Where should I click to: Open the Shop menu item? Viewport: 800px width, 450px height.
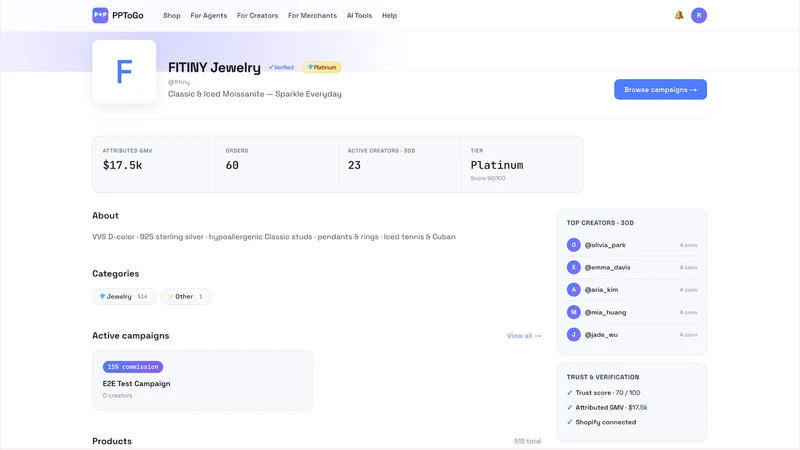(172, 15)
